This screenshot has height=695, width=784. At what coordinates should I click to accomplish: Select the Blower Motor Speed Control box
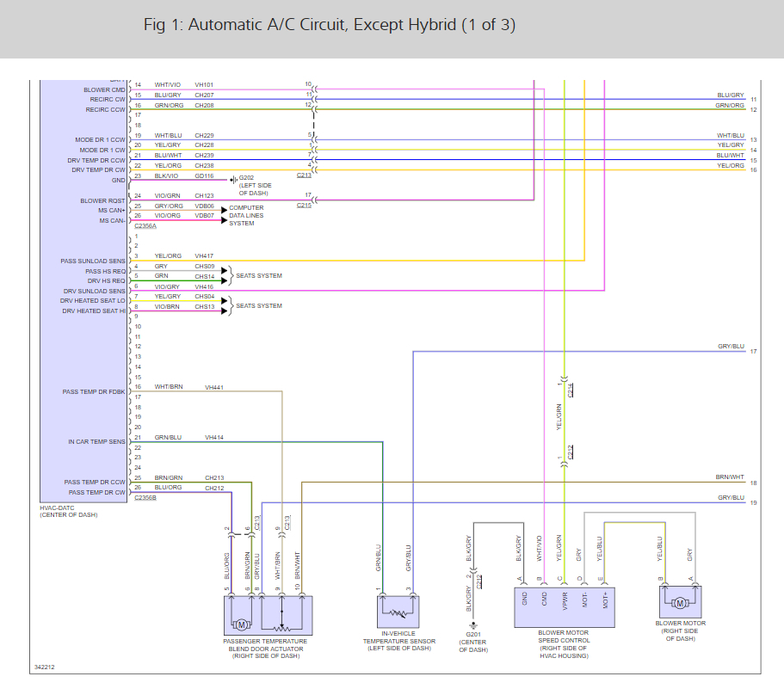pyautogui.click(x=564, y=607)
